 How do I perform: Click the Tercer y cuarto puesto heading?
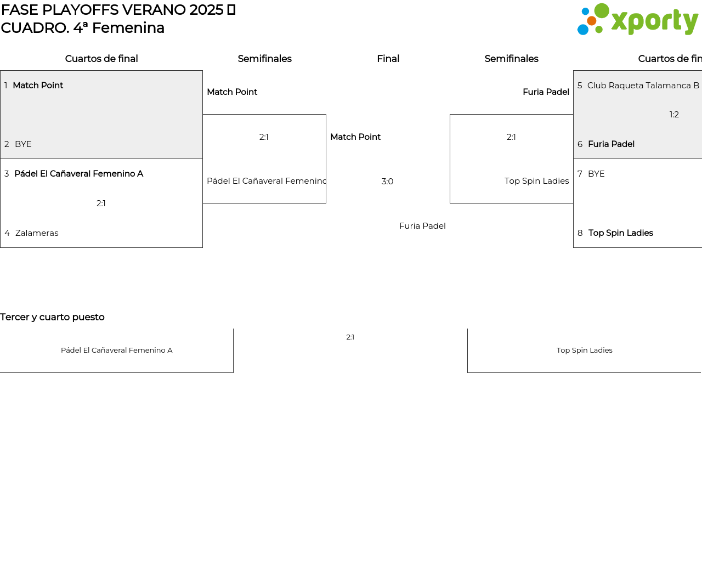(52, 317)
